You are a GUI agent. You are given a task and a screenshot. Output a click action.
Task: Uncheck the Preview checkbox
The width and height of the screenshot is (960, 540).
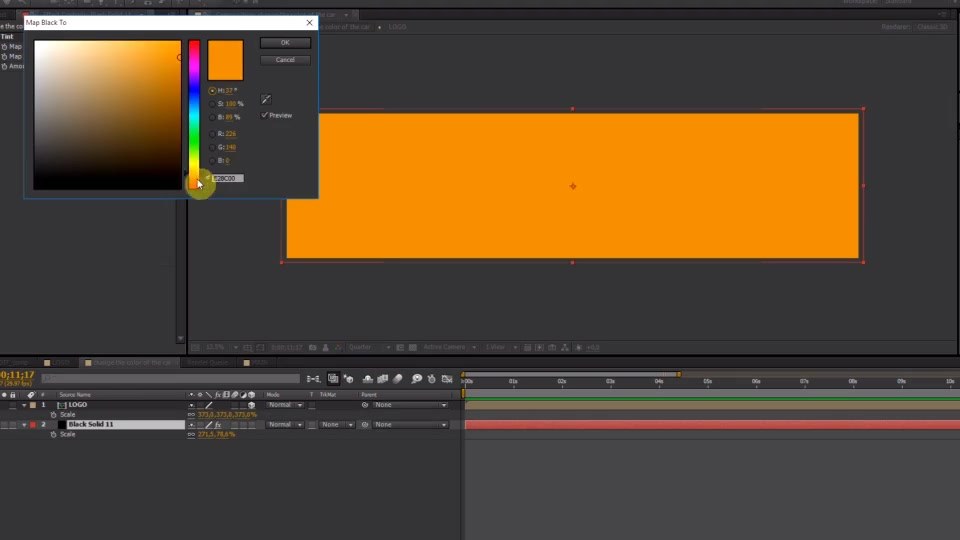pyautogui.click(x=264, y=115)
